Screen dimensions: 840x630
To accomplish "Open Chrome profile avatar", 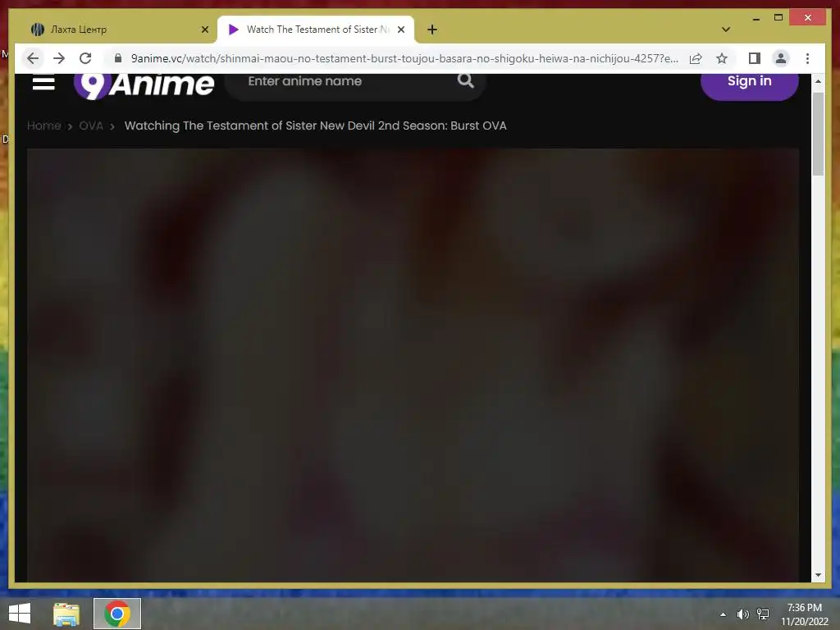I will 781,58.
